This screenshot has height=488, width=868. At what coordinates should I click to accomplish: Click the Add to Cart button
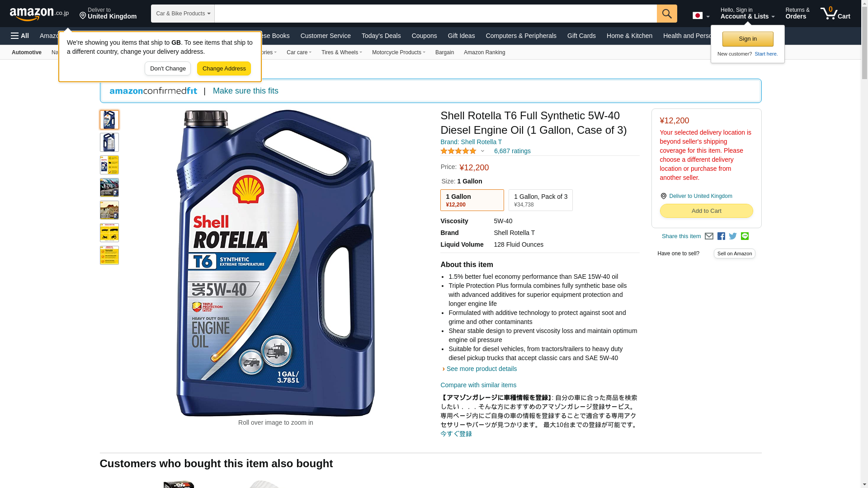point(706,211)
